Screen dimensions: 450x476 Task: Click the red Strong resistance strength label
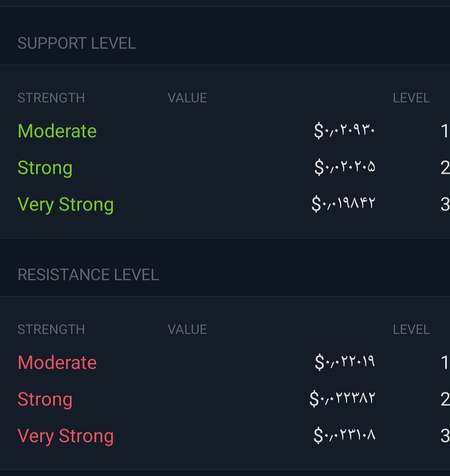click(x=45, y=399)
